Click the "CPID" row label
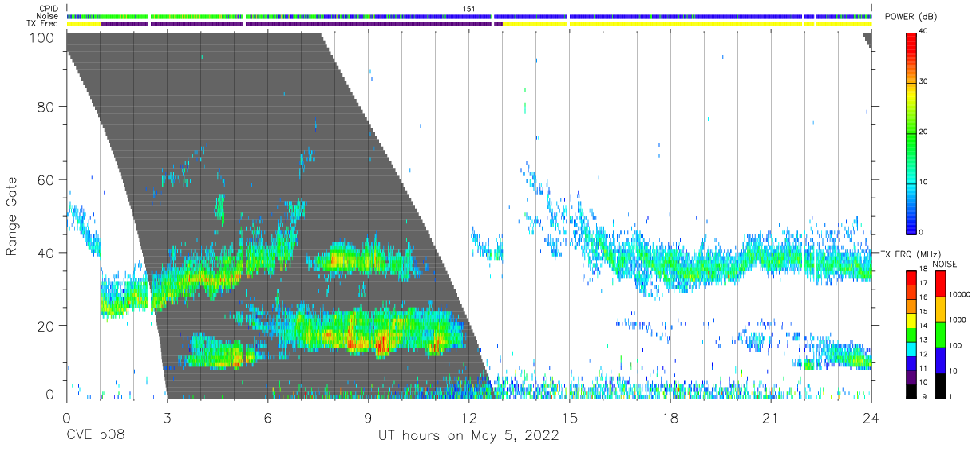Viewport: 980px width, 452px height. point(49,9)
